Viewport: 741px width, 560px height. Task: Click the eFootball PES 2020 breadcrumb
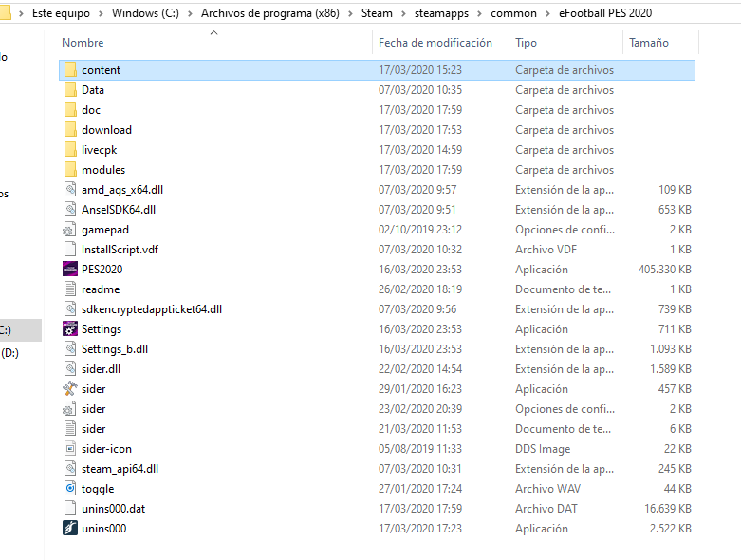point(605,13)
